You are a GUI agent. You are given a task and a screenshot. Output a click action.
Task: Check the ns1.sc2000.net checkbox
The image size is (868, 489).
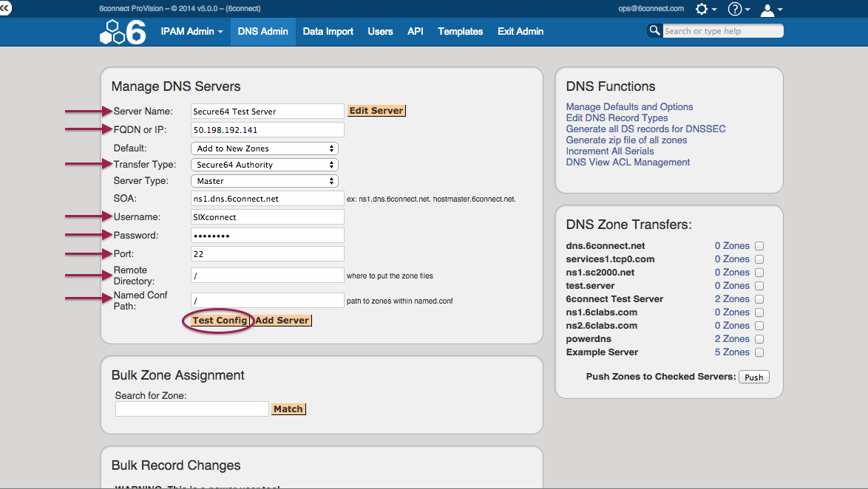click(759, 273)
